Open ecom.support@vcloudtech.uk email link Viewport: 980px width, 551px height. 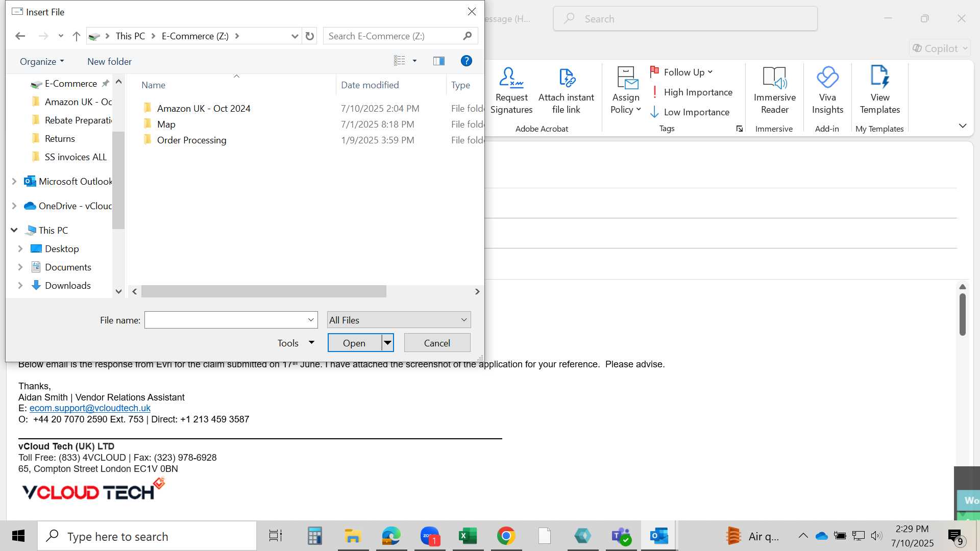click(x=90, y=408)
